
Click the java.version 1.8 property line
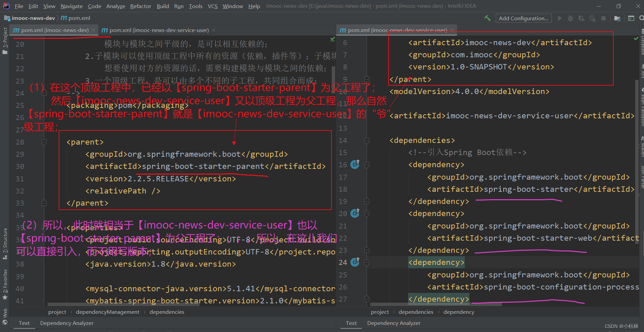(161, 264)
